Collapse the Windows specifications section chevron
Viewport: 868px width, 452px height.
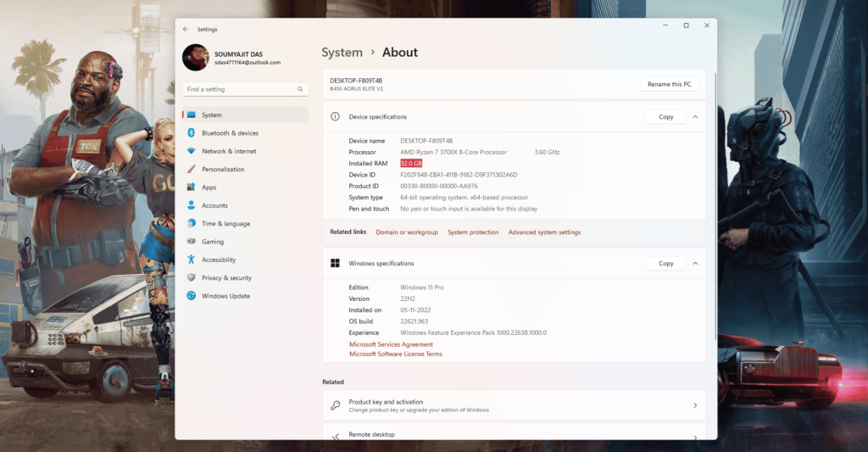[695, 263]
